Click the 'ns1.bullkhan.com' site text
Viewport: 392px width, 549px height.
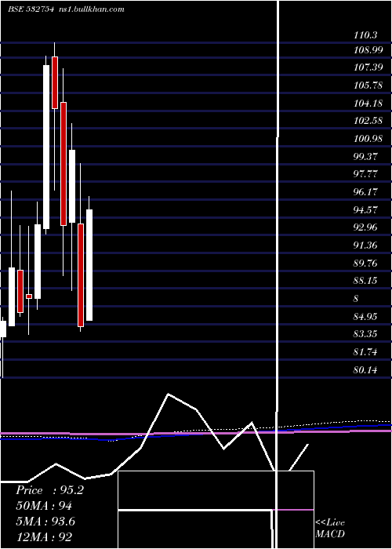click(x=91, y=9)
